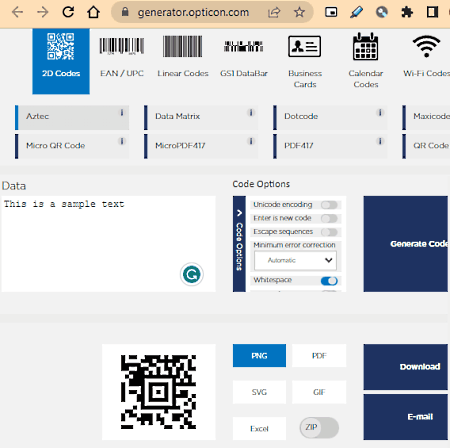Viewport: 450px width, 448px height.
Task: Open the Business Cards category
Action: (305, 61)
